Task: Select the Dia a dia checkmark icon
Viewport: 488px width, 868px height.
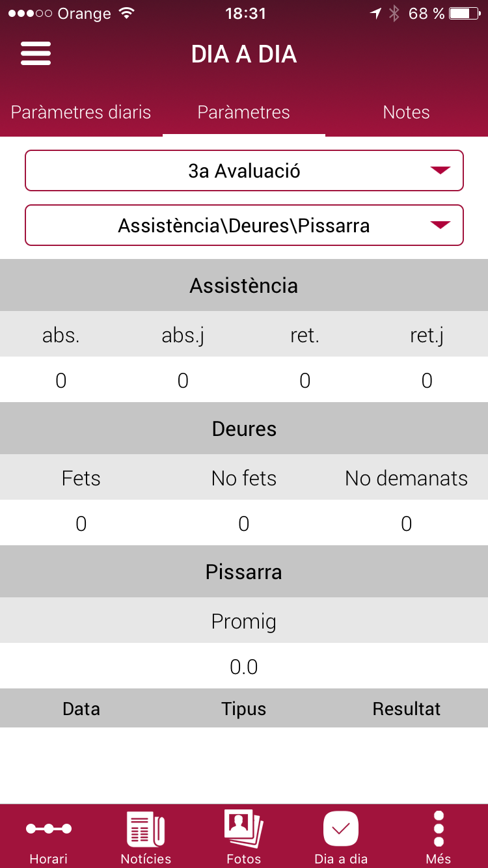Action: click(341, 829)
